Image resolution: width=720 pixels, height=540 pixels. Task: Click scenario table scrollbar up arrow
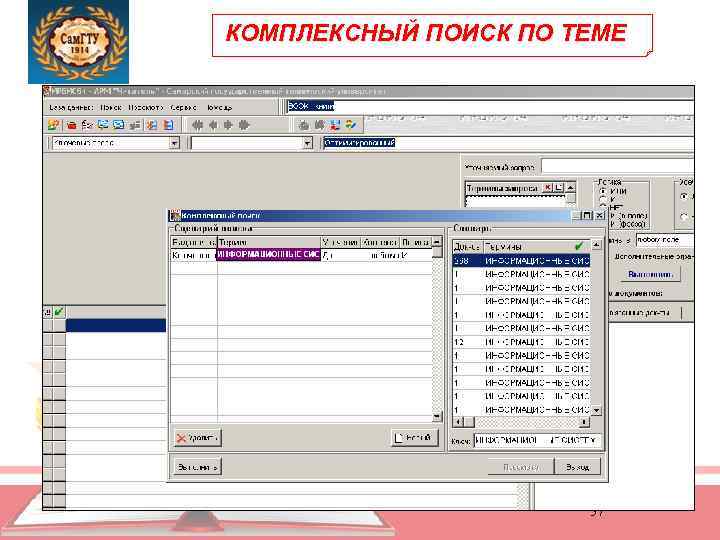(x=437, y=242)
